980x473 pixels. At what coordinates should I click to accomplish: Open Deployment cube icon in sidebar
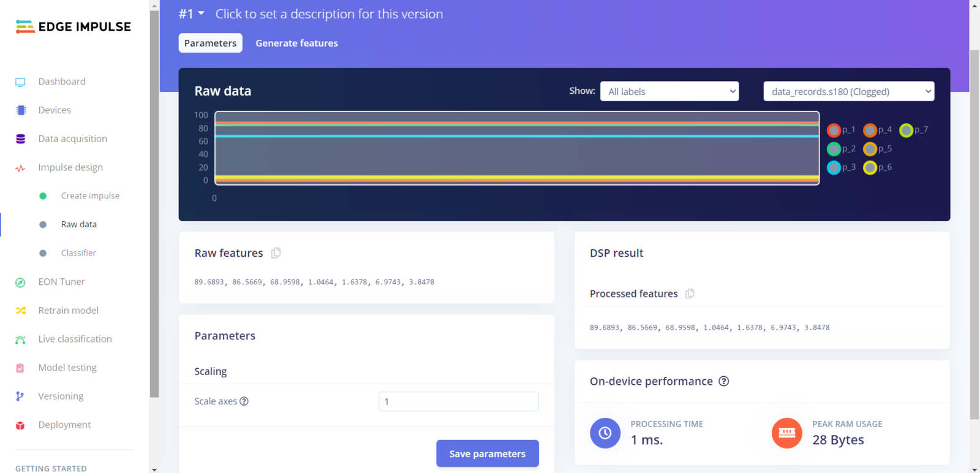tap(20, 425)
